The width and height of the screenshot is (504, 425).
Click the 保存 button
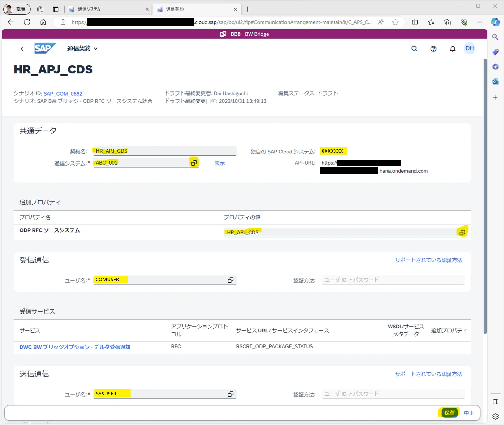tap(449, 413)
